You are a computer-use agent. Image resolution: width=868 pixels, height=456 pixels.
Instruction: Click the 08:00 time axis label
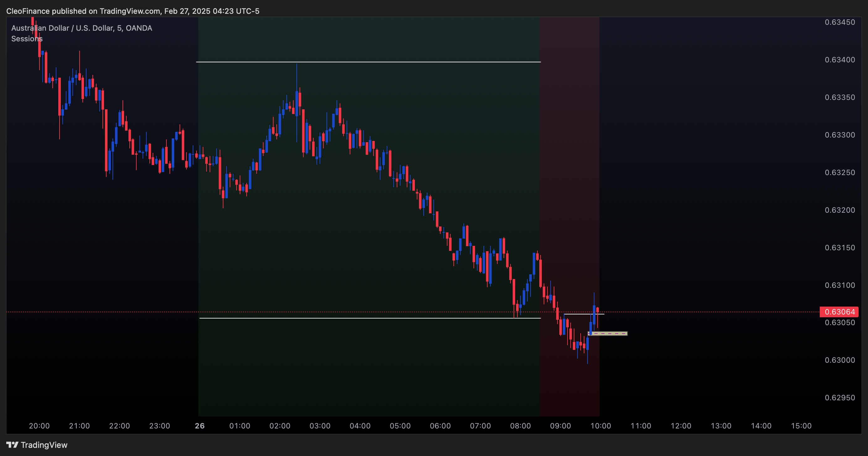[520, 426]
